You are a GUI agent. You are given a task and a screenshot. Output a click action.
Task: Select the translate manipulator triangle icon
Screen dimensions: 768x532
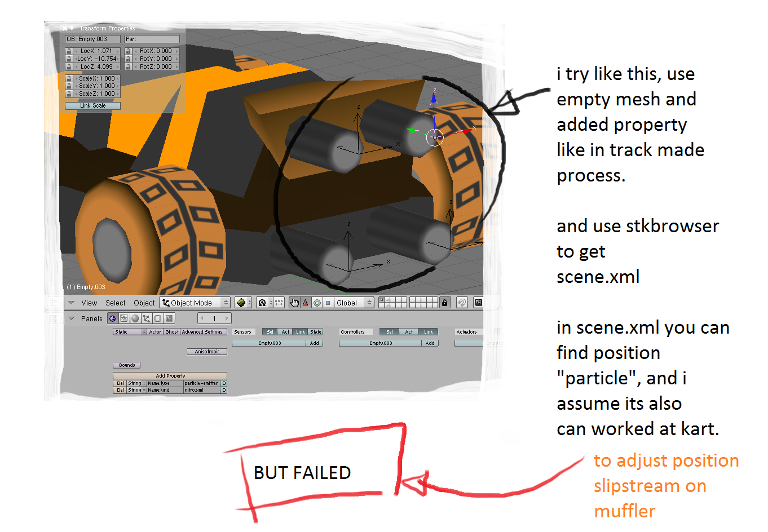pyautogui.click(x=306, y=303)
